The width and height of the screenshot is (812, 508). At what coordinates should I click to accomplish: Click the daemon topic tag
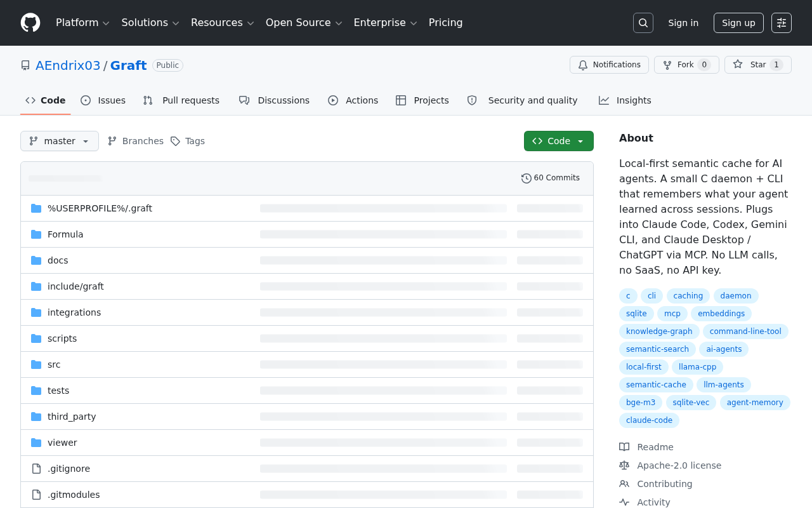coord(736,296)
